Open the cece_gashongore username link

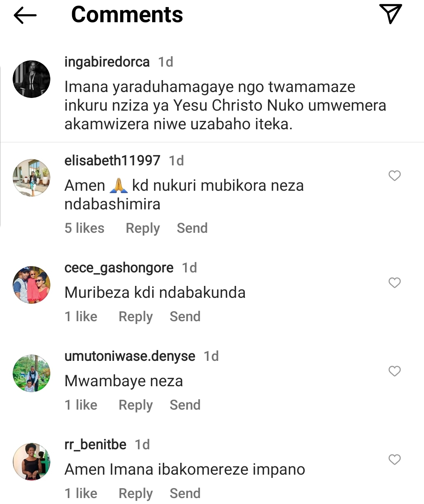[119, 268]
